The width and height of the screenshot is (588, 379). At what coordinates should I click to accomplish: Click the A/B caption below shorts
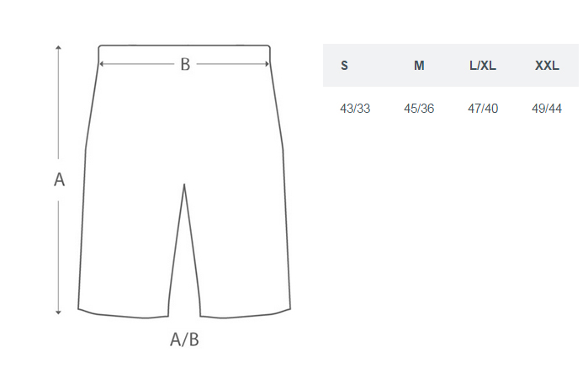click(x=184, y=339)
